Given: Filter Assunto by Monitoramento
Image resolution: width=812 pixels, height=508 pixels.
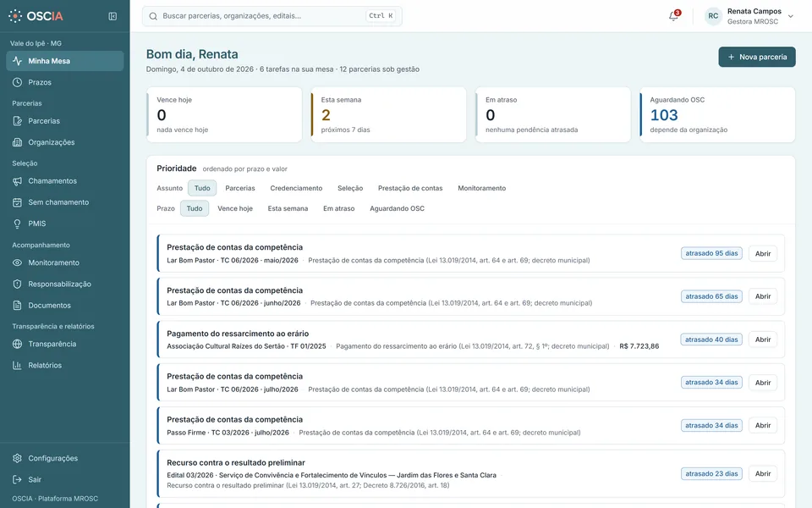Looking at the screenshot, I should [481, 188].
